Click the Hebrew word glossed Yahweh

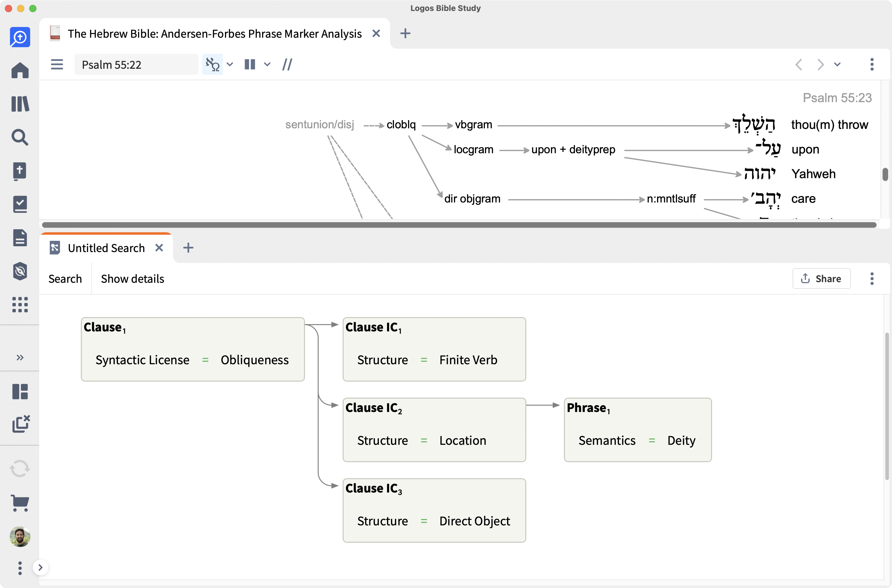coord(760,174)
